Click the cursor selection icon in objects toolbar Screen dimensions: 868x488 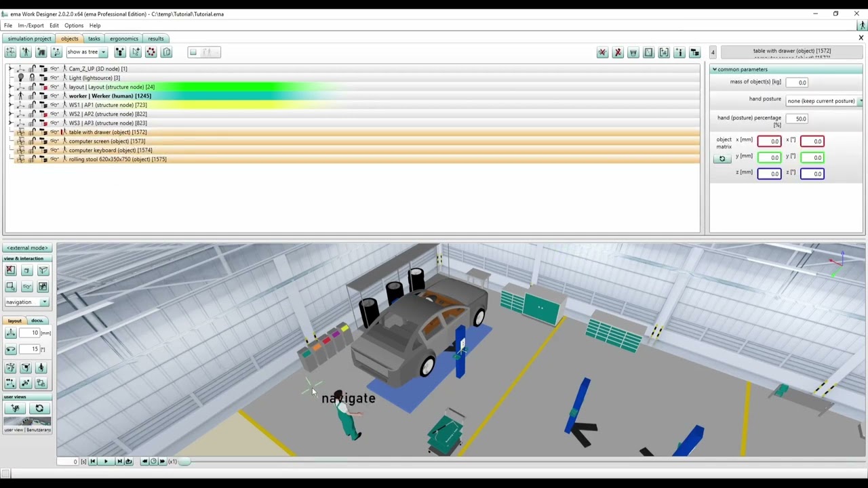pos(136,52)
